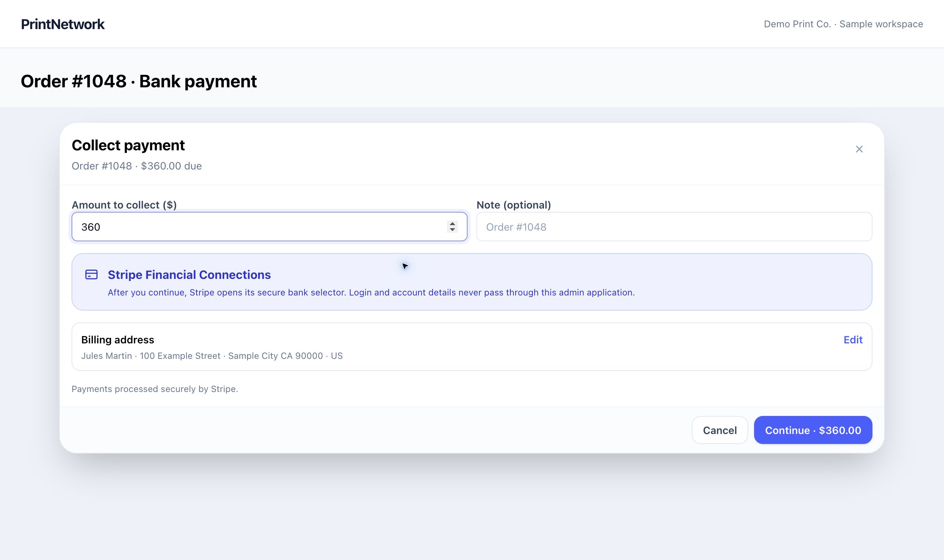Click the 'Note (optional)' label
This screenshot has width=944, height=560.
tap(514, 205)
